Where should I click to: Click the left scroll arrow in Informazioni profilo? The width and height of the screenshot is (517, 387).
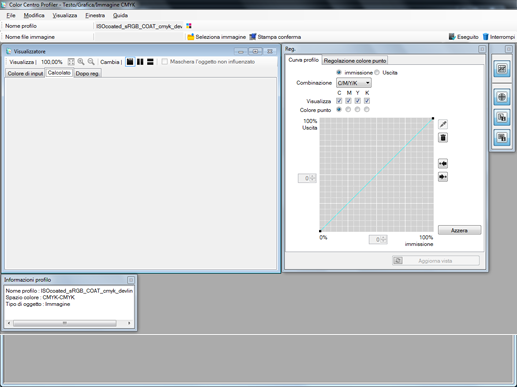point(9,323)
